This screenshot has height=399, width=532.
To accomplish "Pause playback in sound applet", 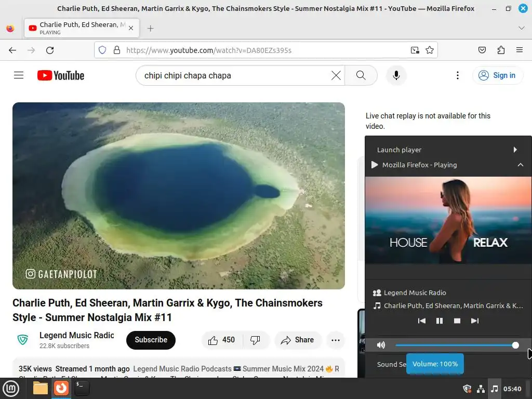I will pyautogui.click(x=440, y=321).
